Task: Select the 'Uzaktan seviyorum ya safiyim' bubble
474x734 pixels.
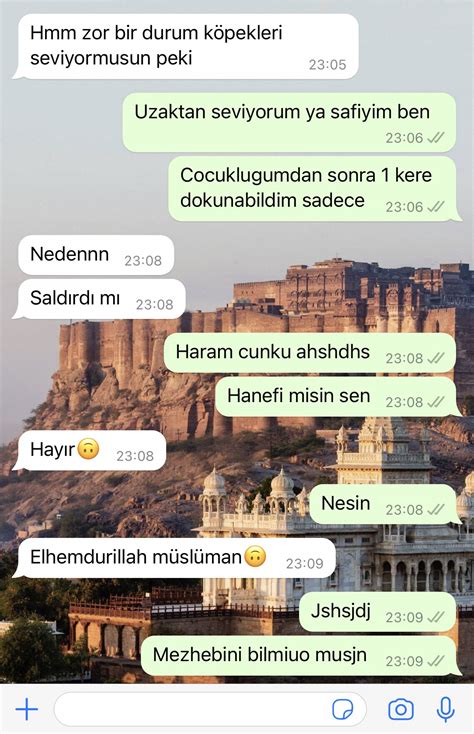Action: (289, 122)
